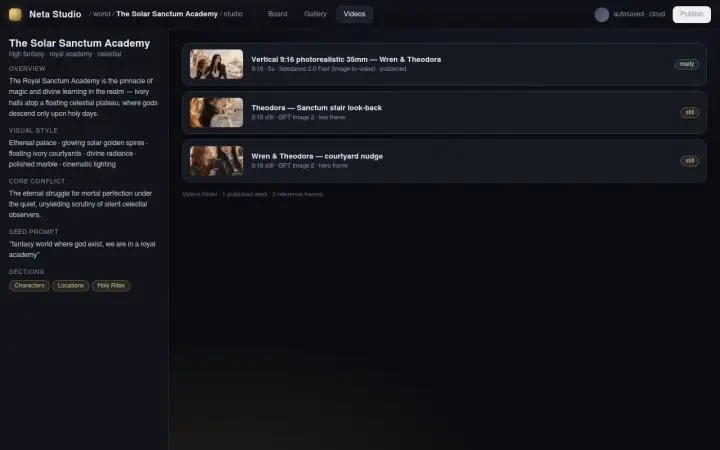Image resolution: width=720 pixels, height=450 pixels.
Task: Open the Locations section chip
Action: 71,286
